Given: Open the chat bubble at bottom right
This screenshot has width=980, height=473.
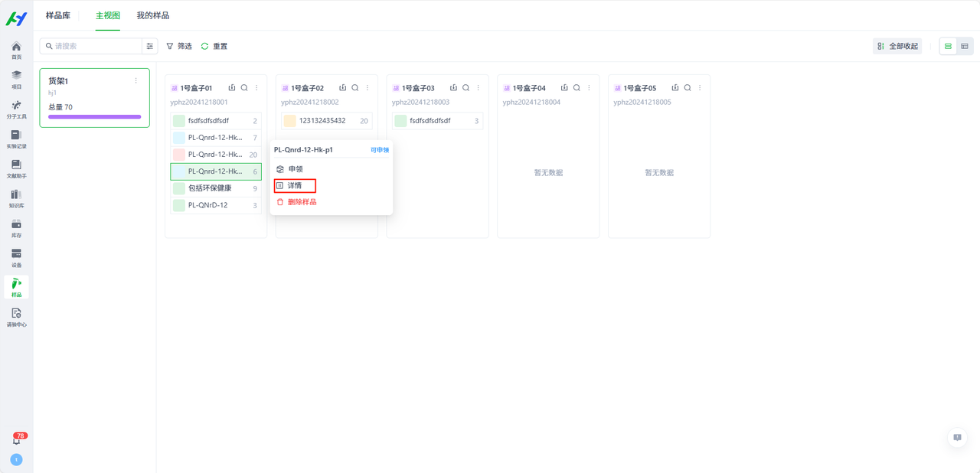Looking at the screenshot, I should coord(956,438).
